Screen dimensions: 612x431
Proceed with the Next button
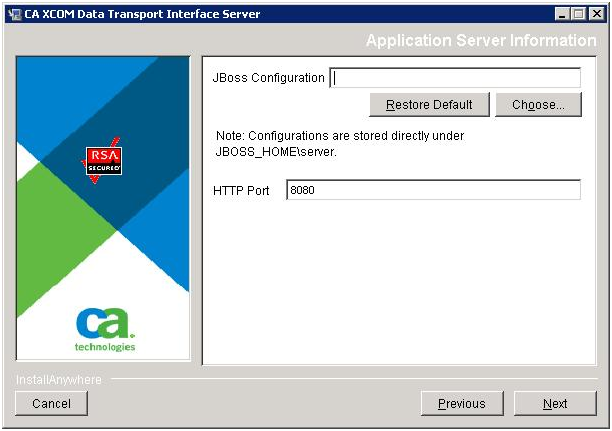click(x=555, y=403)
